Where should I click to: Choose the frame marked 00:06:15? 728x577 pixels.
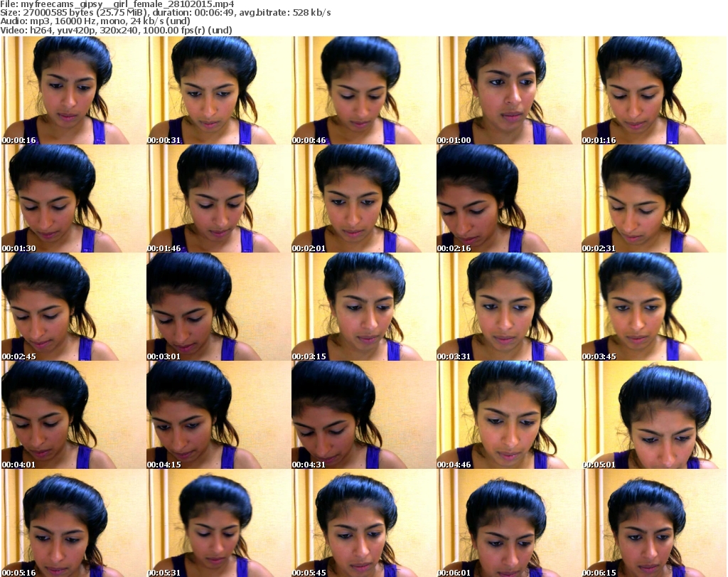coord(654,523)
